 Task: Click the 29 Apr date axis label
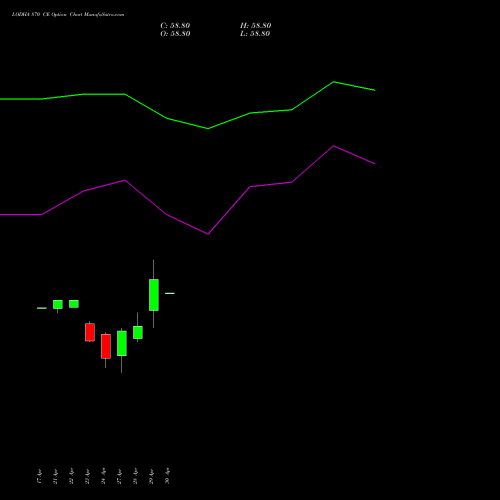(x=151, y=476)
